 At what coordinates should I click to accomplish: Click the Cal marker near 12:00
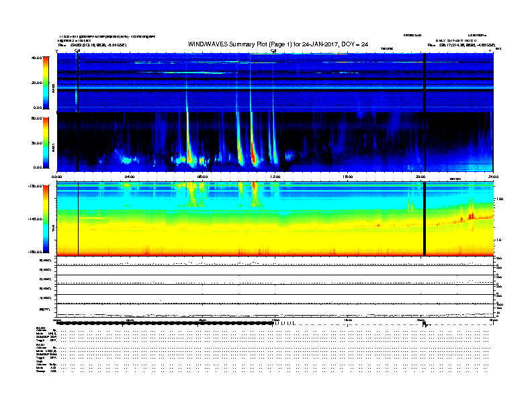point(273,50)
